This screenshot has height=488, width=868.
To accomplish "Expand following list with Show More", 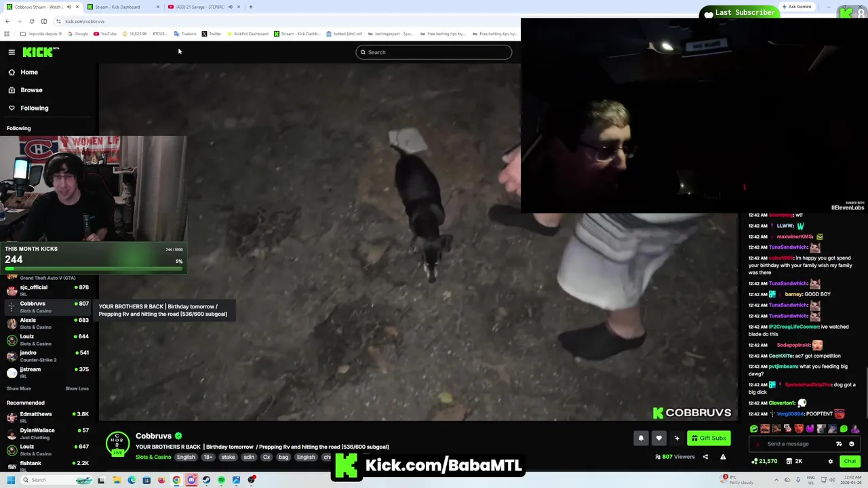I will tap(19, 388).
